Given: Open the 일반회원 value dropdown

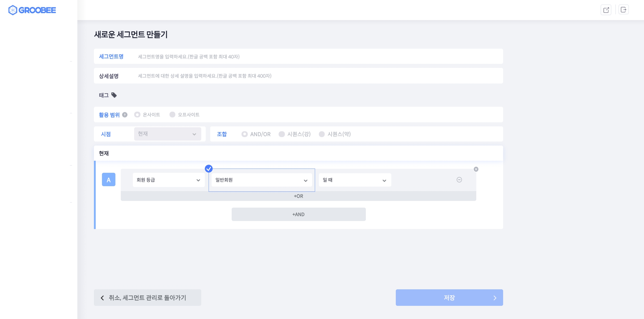Looking at the screenshot, I should [x=261, y=180].
